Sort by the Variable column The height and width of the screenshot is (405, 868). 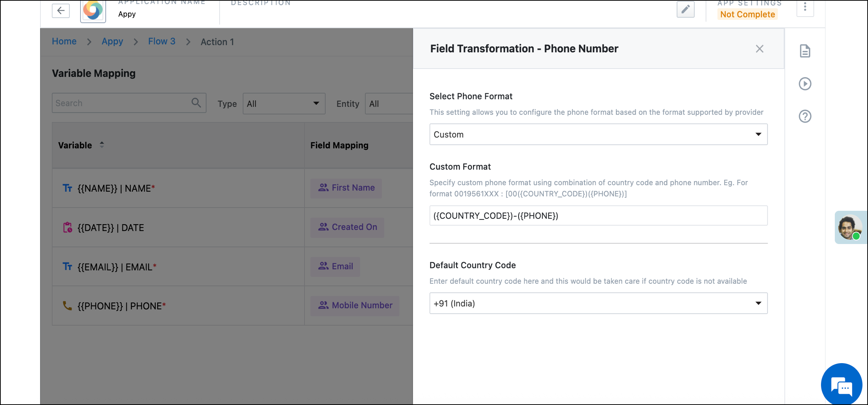[102, 145]
